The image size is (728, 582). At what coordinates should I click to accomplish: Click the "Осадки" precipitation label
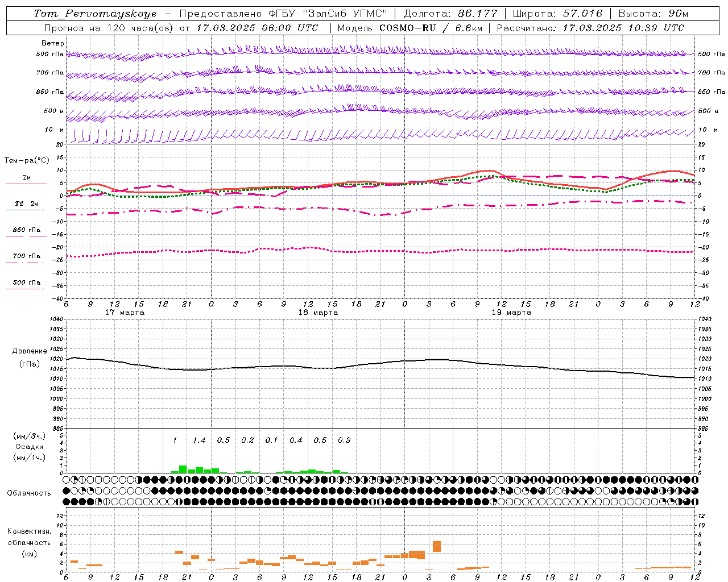tap(29, 447)
